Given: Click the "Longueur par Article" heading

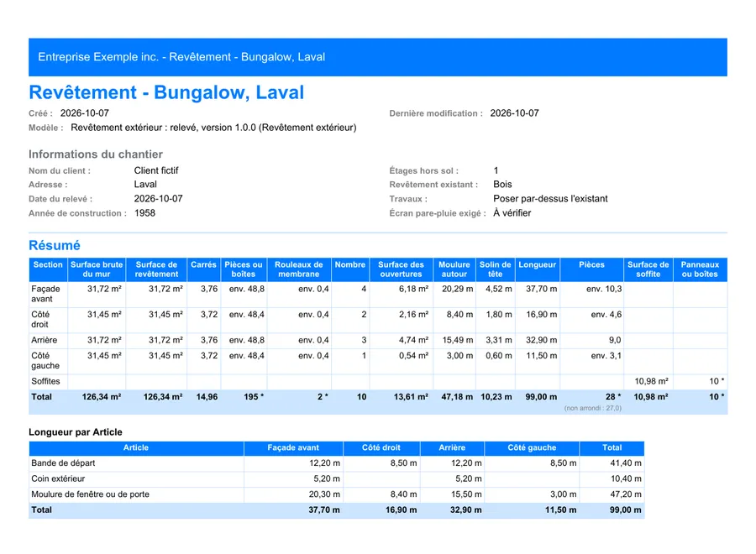Looking at the screenshot, I should point(76,432).
